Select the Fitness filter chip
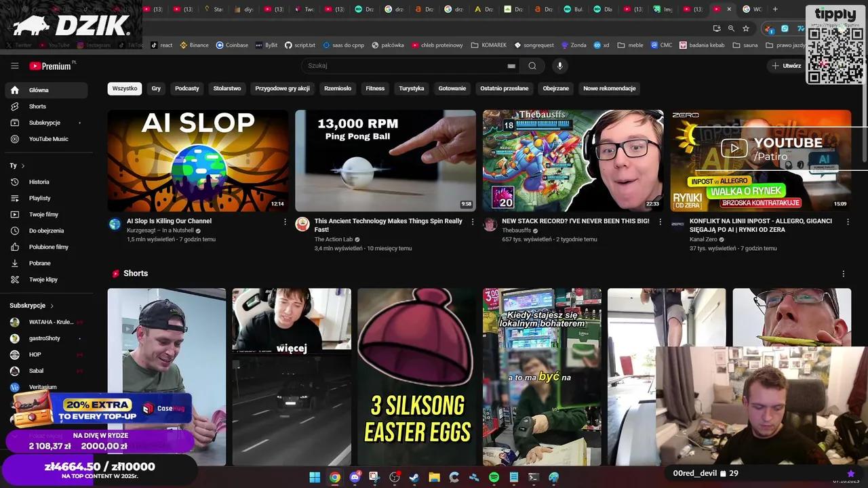 (375, 89)
